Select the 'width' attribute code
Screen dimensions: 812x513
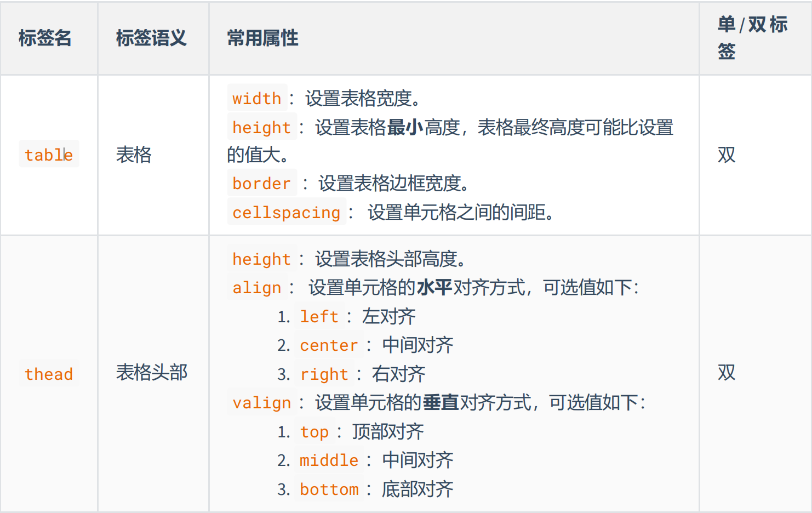point(257,98)
